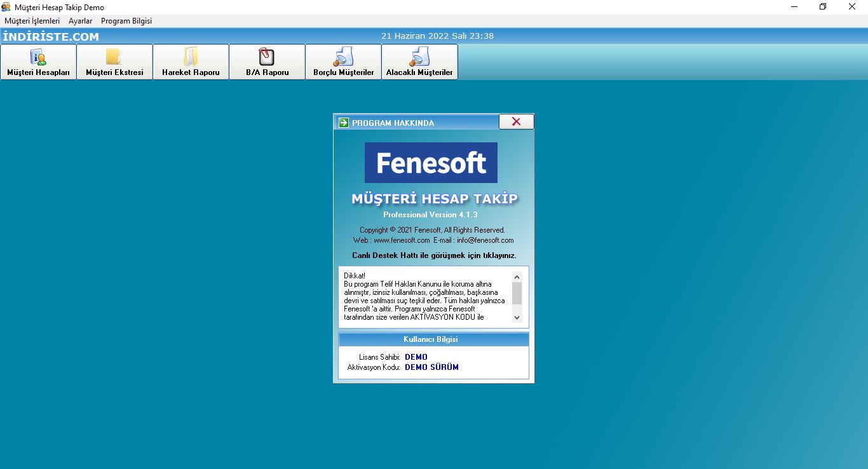Viewport: 868px width, 469px height.
Task: Click the Web and E-mail contact line
Action: [x=433, y=240]
